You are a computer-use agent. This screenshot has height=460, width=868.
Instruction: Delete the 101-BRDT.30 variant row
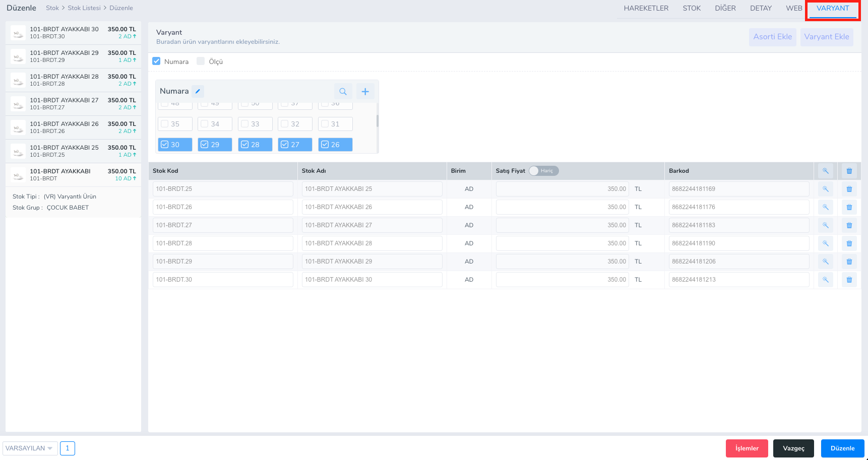(849, 280)
